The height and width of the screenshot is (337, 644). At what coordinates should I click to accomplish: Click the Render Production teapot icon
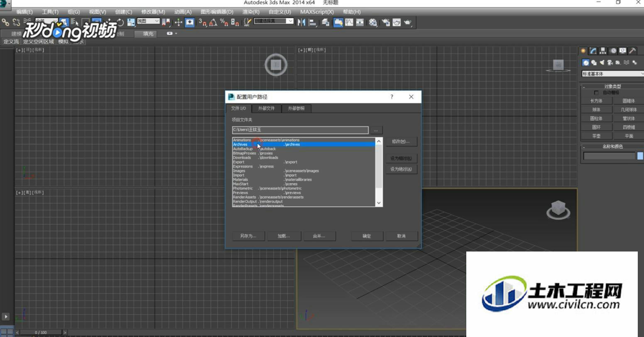pos(408,22)
